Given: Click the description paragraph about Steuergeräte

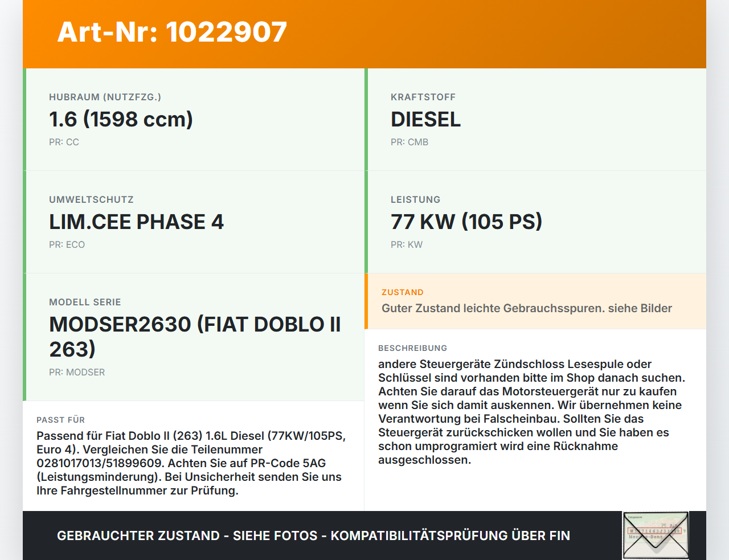Looking at the screenshot, I should (x=532, y=412).
